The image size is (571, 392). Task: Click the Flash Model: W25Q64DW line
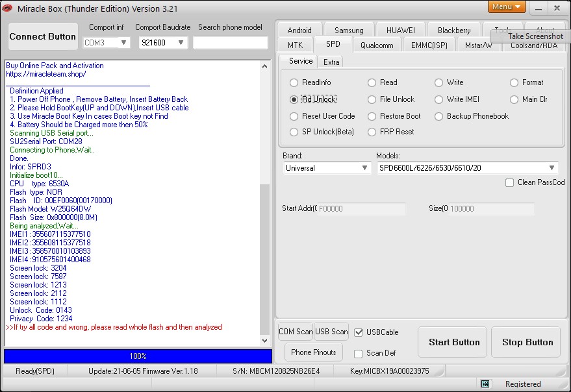pyautogui.click(x=50, y=209)
